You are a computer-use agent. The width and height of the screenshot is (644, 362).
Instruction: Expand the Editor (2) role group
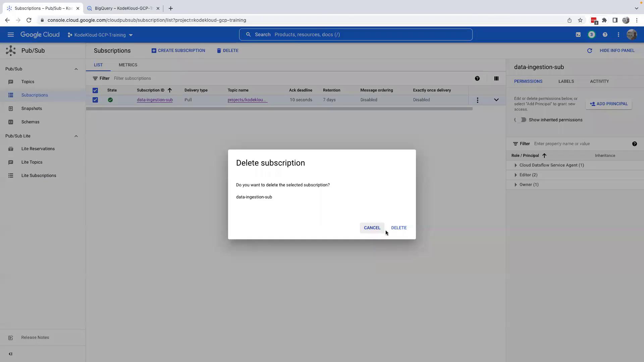pos(516,175)
